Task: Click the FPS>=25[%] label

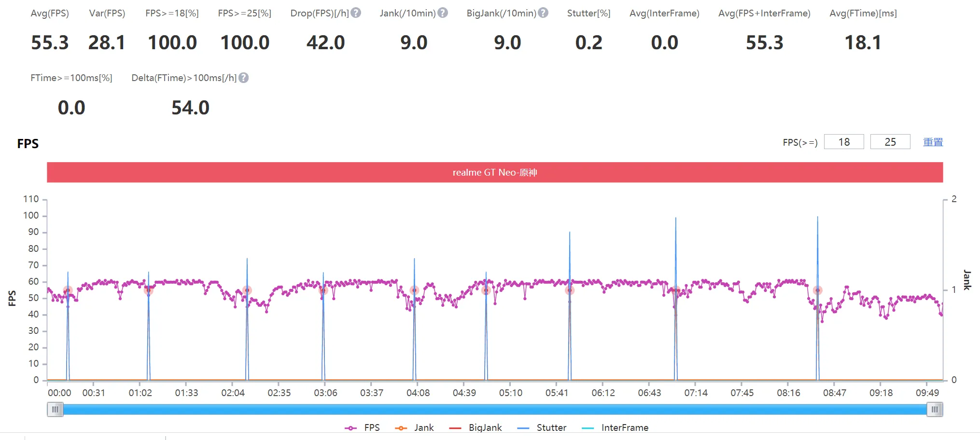Action: 244,14
